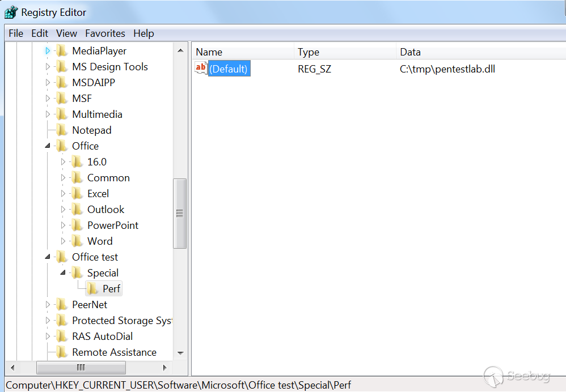Click the vertical scrollbar thumb in tree
Screen dimensions: 566x392
pyautogui.click(x=180, y=214)
